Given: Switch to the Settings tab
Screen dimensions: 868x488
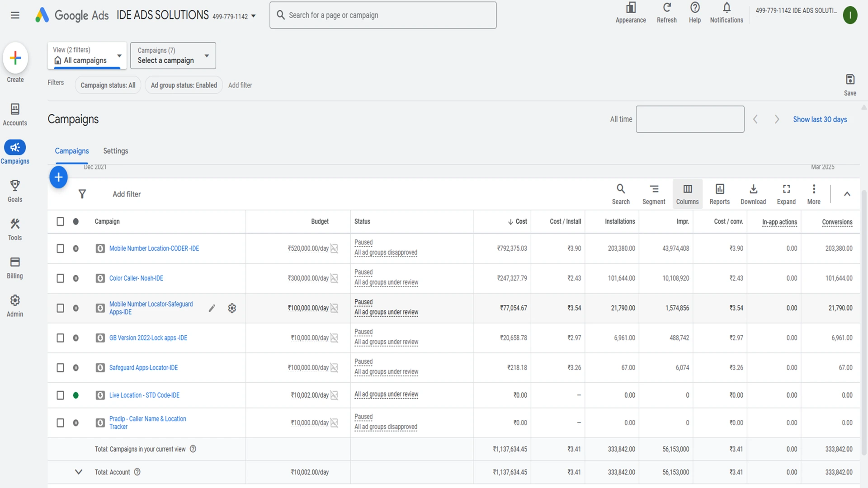Looking at the screenshot, I should point(116,151).
